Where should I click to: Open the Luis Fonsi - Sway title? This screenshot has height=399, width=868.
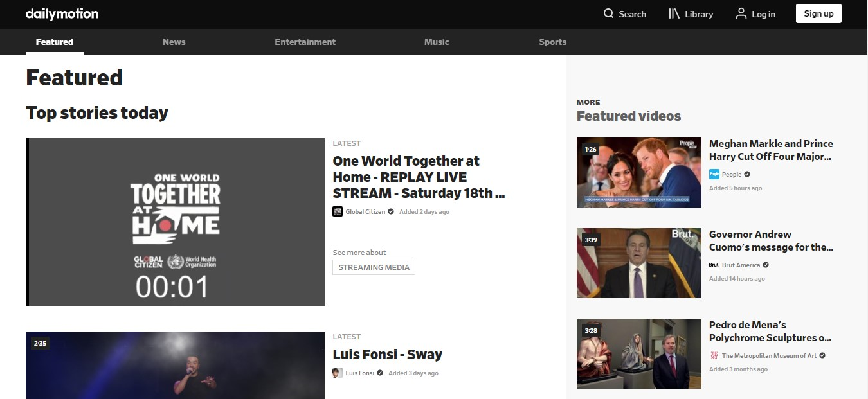[388, 355]
